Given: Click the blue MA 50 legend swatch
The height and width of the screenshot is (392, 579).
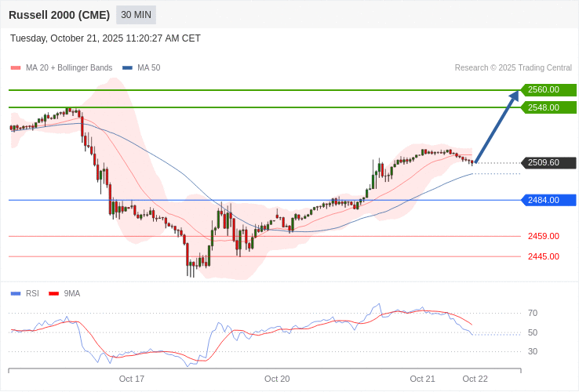Looking at the screenshot, I should pos(127,68).
